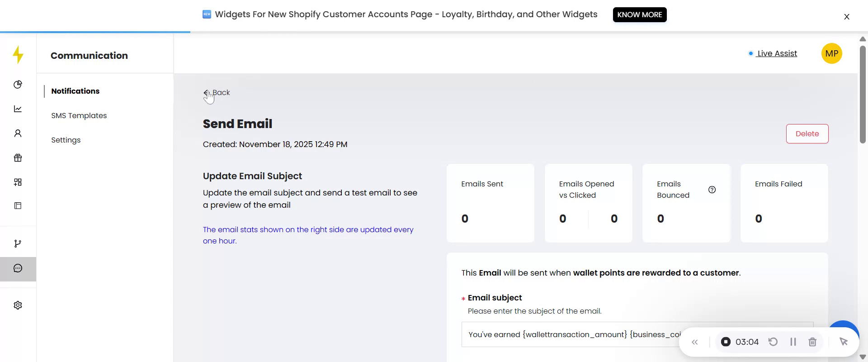Open the customers person icon in sidebar

coord(18,133)
